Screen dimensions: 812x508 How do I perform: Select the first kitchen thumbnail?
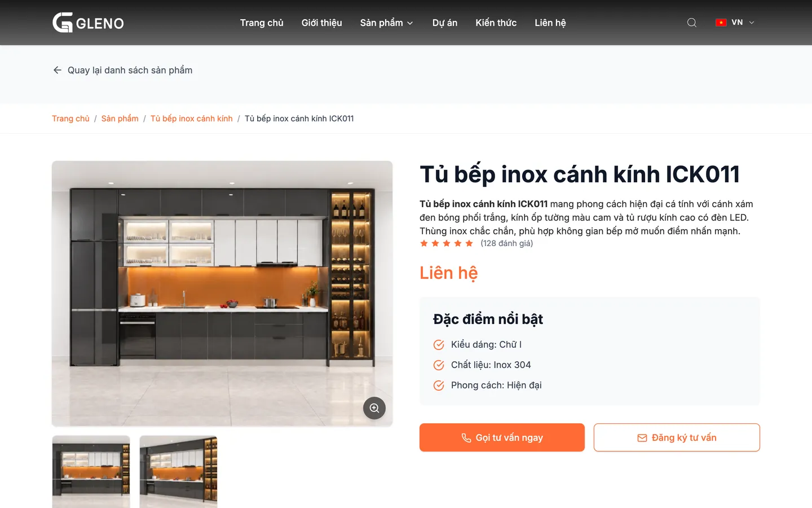[x=91, y=472]
